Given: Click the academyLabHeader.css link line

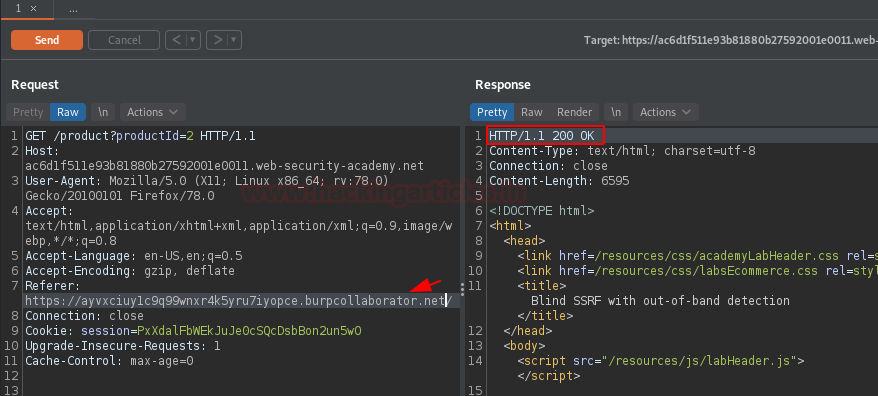Looking at the screenshot, I should click(x=697, y=256).
